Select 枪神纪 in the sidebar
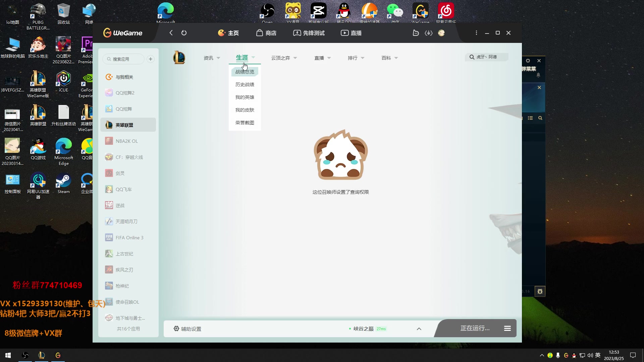 click(128, 286)
